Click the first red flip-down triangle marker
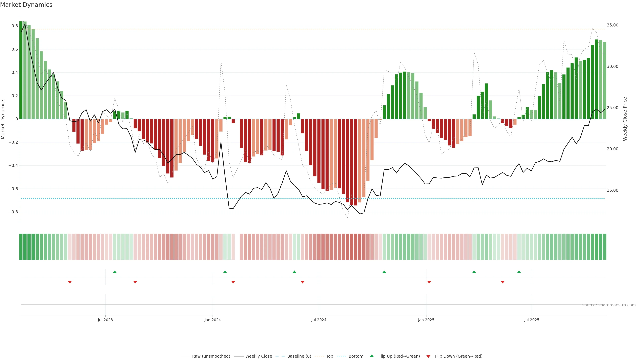The height and width of the screenshot is (362, 644). point(70,282)
